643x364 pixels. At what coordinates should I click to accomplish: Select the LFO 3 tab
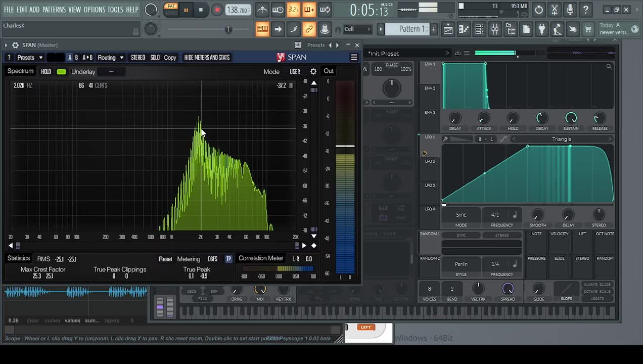[430, 186]
